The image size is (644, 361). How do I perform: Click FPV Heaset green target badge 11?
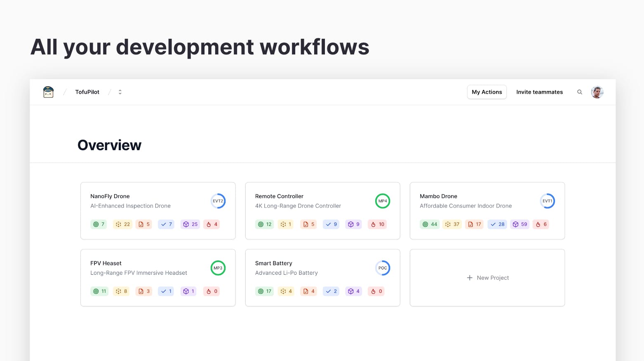[x=99, y=291]
